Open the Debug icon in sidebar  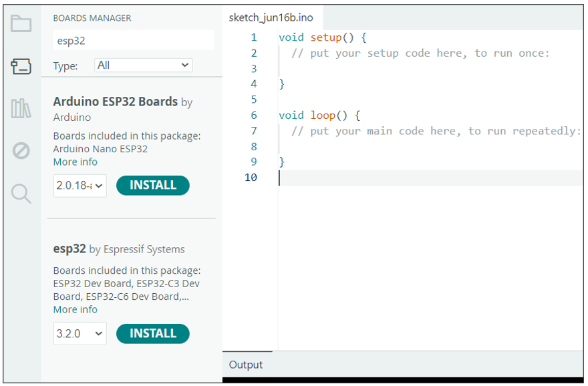tap(21, 151)
